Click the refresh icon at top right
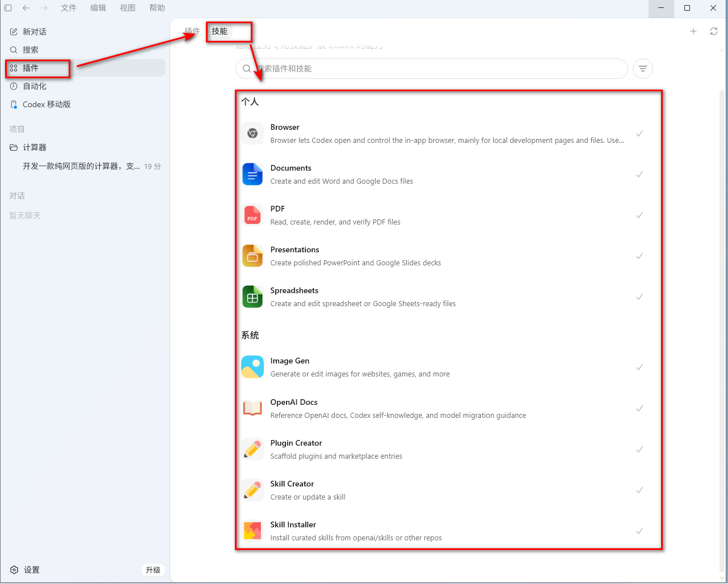Screen dimensions: 728x584 714,31
